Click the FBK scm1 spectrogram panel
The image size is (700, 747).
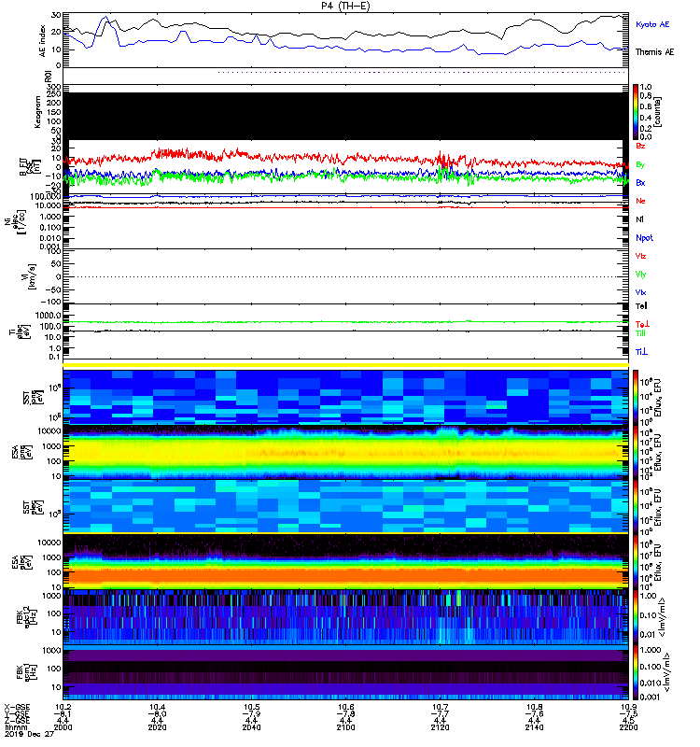pos(345,672)
